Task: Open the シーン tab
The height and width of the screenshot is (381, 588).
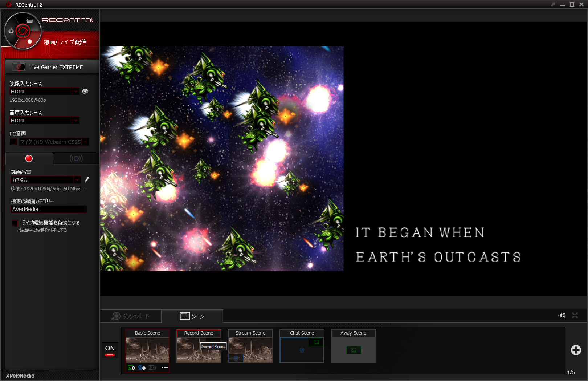Action: [192, 316]
